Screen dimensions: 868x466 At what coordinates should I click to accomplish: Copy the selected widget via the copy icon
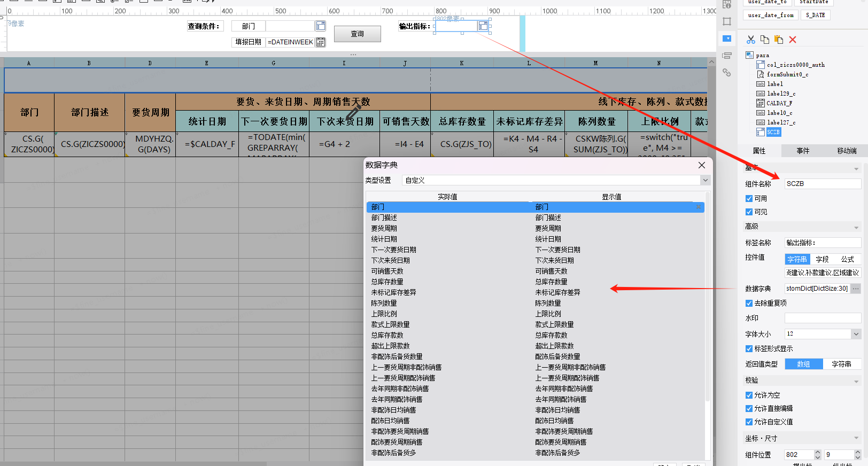[x=765, y=40]
